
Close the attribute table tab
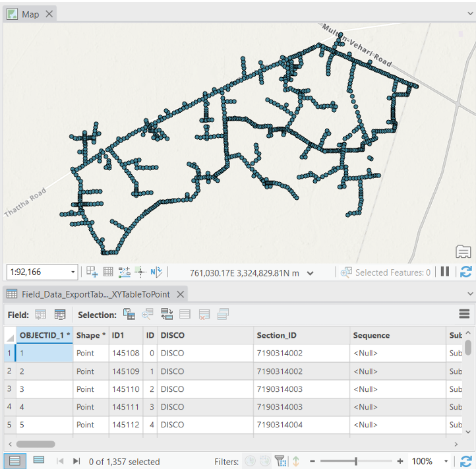[x=181, y=294]
